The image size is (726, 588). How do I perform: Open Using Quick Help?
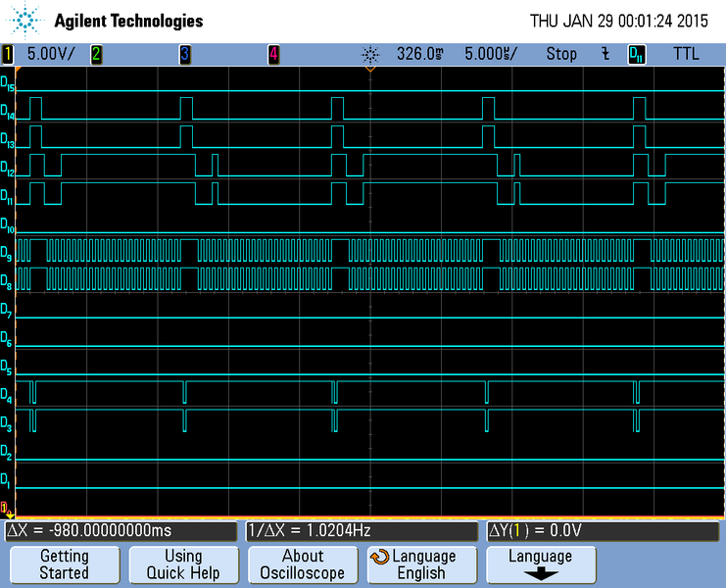pyautogui.click(x=183, y=564)
